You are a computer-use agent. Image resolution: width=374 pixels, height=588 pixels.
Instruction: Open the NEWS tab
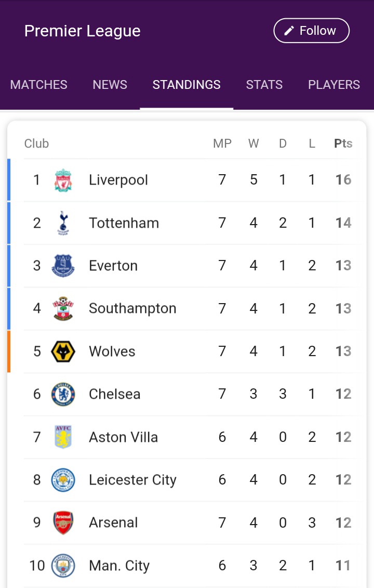tap(110, 85)
